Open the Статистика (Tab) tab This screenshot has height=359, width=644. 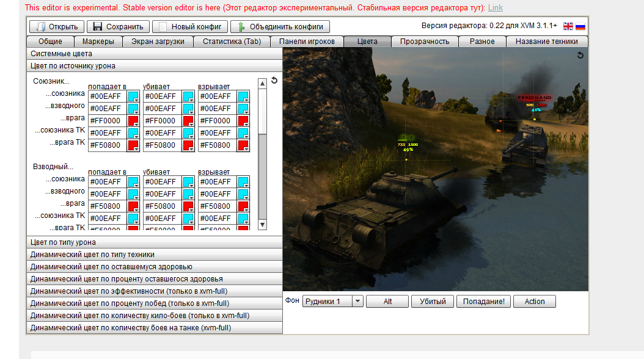tap(232, 42)
